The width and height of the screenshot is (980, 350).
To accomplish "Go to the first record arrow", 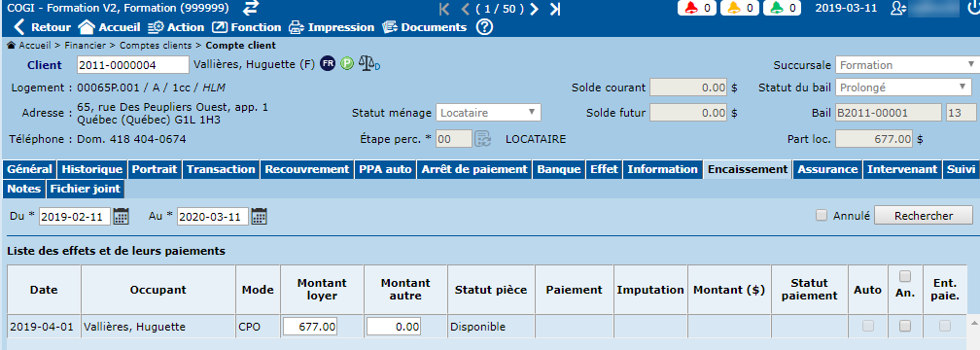I will click(x=444, y=9).
